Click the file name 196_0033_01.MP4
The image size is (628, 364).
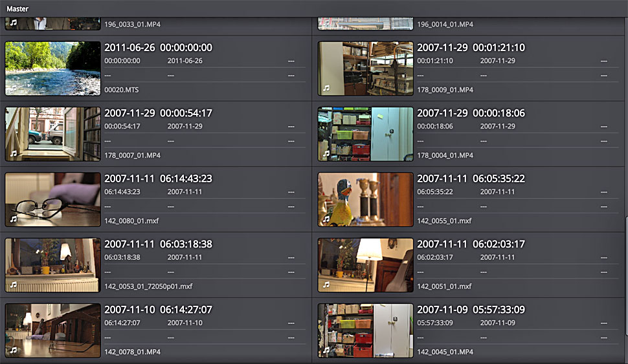133,25
